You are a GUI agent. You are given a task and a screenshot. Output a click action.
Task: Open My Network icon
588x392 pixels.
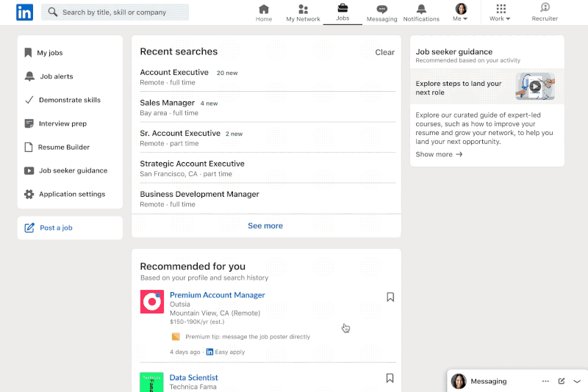(303, 10)
